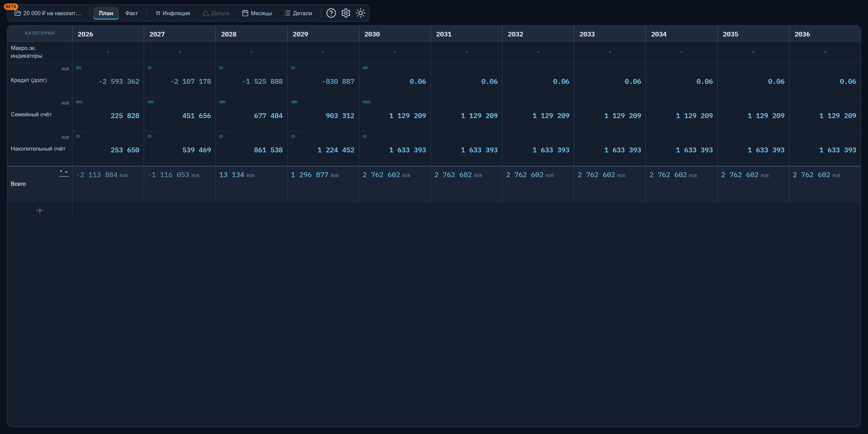Viewport: 868px width, 434px height.
Task: Add macro indicator for 2029
Action: click(x=323, y=52)
